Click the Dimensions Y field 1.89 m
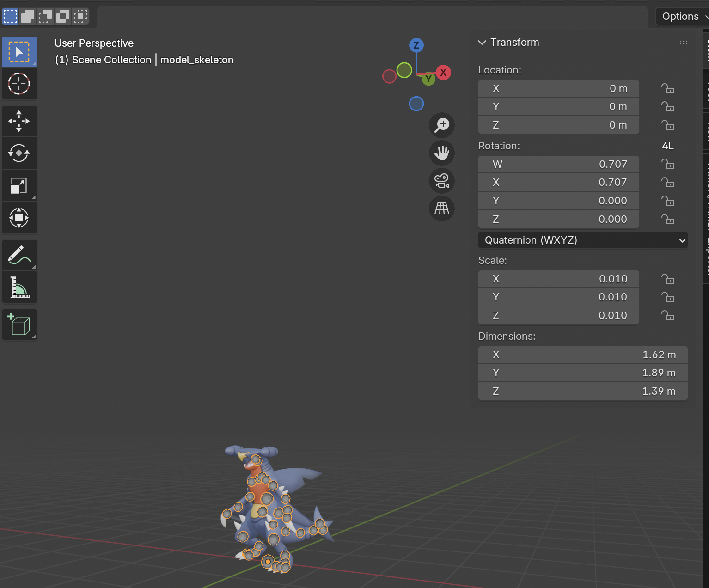Image resolution: width=709 pixels, height=588 pixels. (583, 373)
